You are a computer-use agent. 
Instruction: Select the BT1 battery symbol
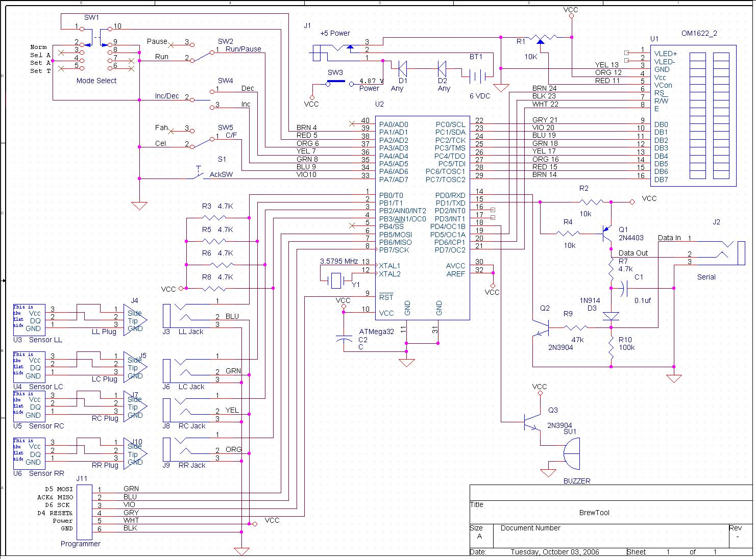pos(477,77)
